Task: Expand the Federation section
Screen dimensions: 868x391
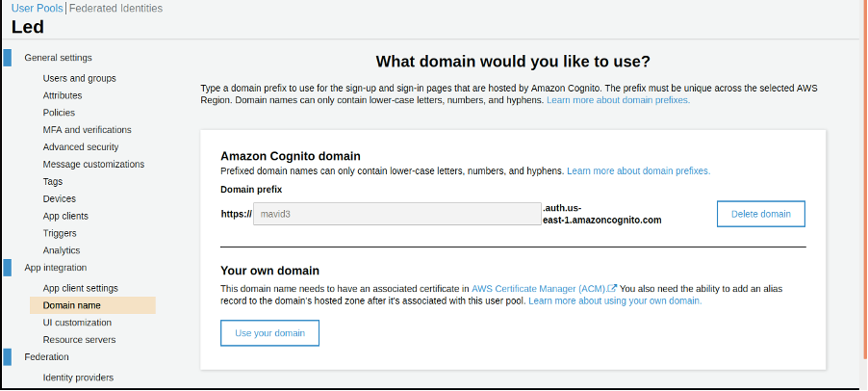Action: [x=46, y=357]
